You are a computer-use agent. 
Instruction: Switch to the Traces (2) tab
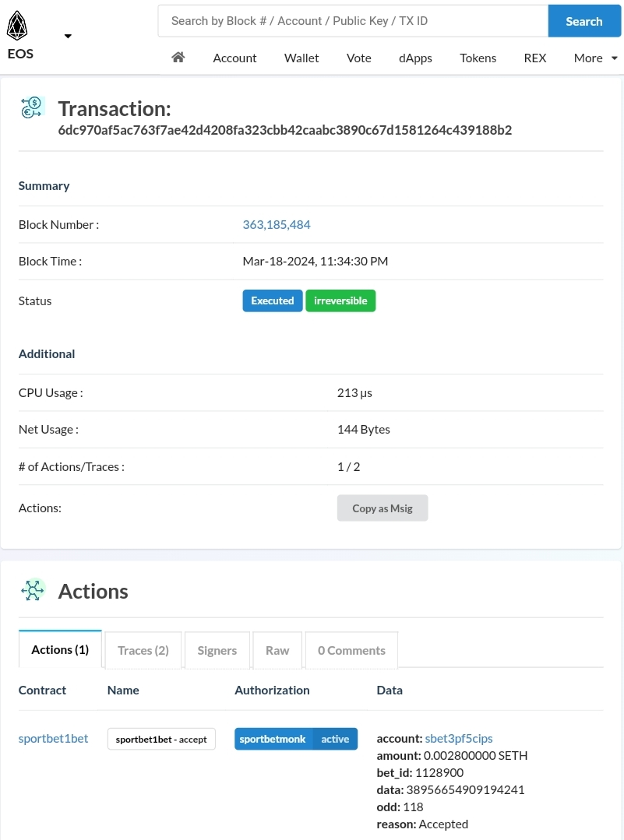click(x=143, y=650)
